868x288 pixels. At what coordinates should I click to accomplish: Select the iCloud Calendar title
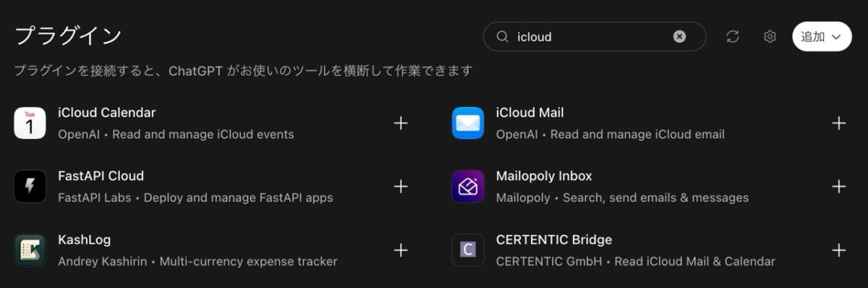click(x=107, y=113)
